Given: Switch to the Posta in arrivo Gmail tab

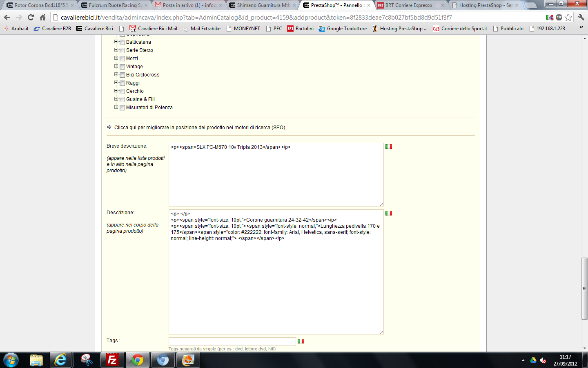Looking at the screenshot, I should (x=188, y=5).
